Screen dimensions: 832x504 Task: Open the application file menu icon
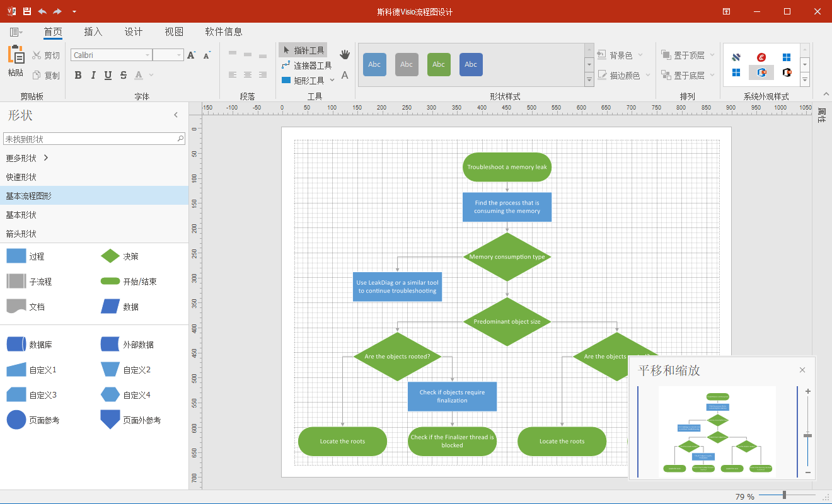tap(16, 32)
